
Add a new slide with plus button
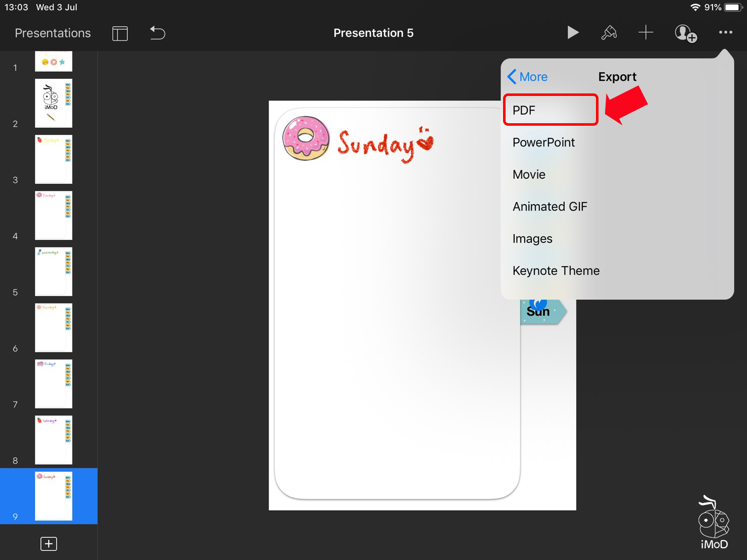point(48,544)
